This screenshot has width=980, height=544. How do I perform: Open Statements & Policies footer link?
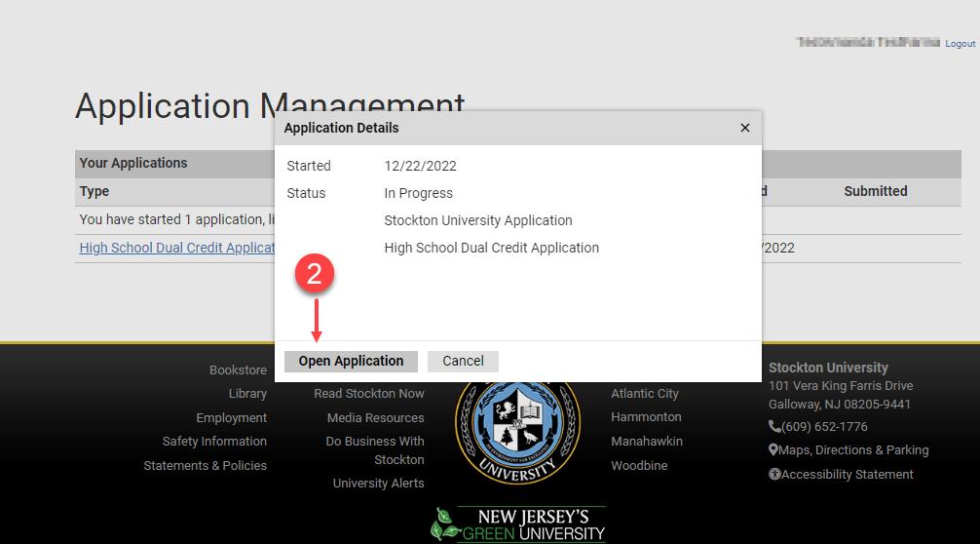pos(205,466)
